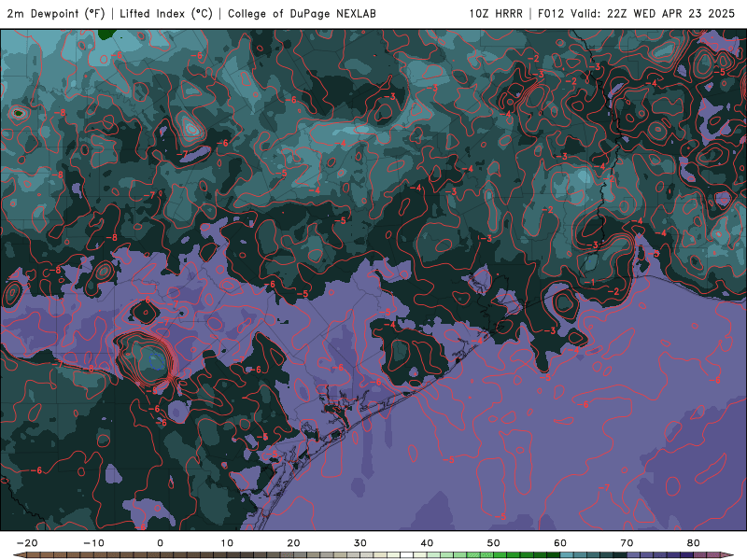This screenshot has width=747, height=560.
Task: Select the "10Z HRRR" model run label
Action: tap(496, 13)
